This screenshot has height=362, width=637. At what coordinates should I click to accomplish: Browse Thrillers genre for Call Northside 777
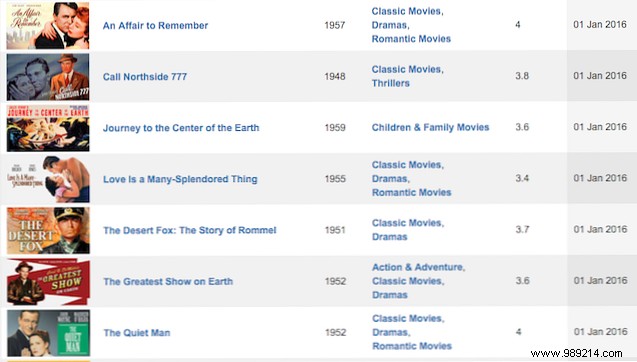click(x=391, y=83)
